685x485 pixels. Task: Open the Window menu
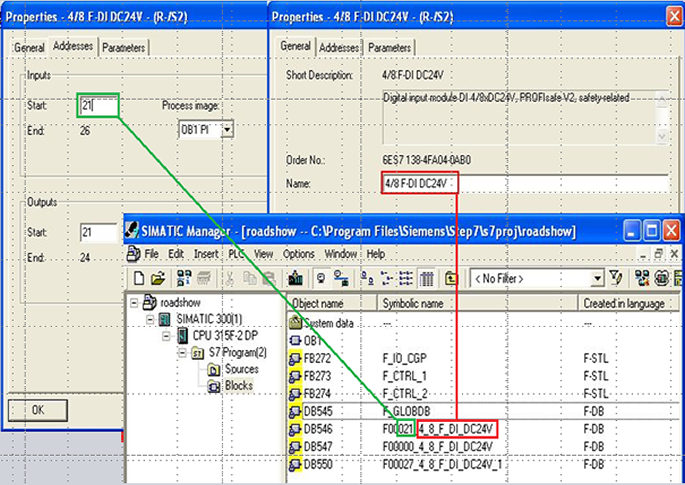pos(341,254)
